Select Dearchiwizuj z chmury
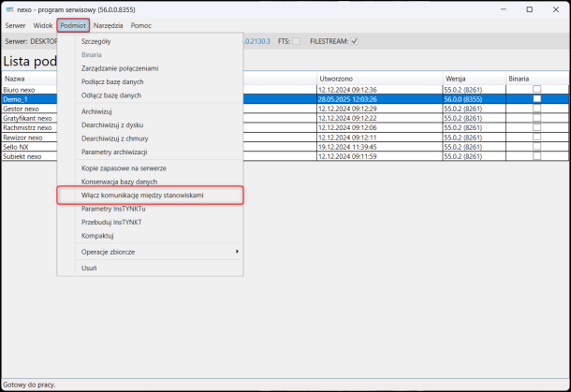This screenshot has width=571, height=392. pyautogui.click(x=150, y=138)
